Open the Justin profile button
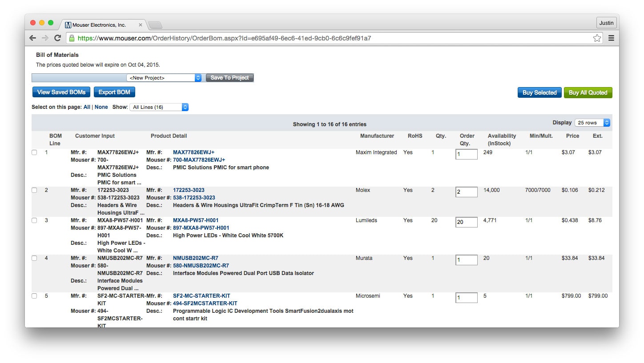Image resolution: width=644 pixels, height=363 pixels. [606, 23]
